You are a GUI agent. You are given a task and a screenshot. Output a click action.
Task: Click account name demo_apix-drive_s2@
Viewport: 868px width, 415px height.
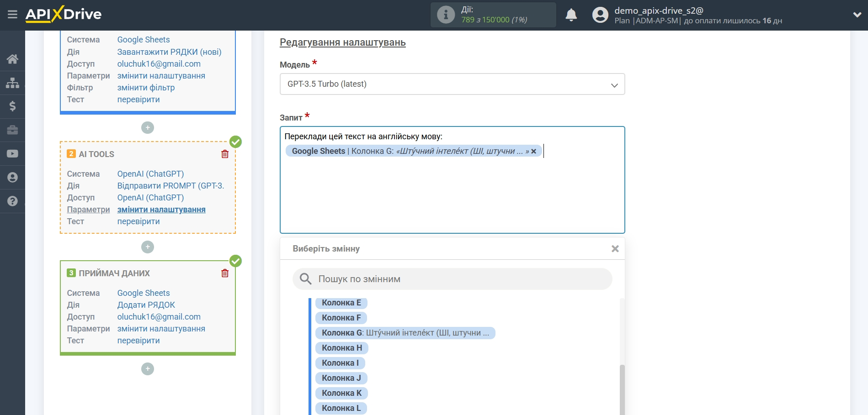(x=659, y=11)
